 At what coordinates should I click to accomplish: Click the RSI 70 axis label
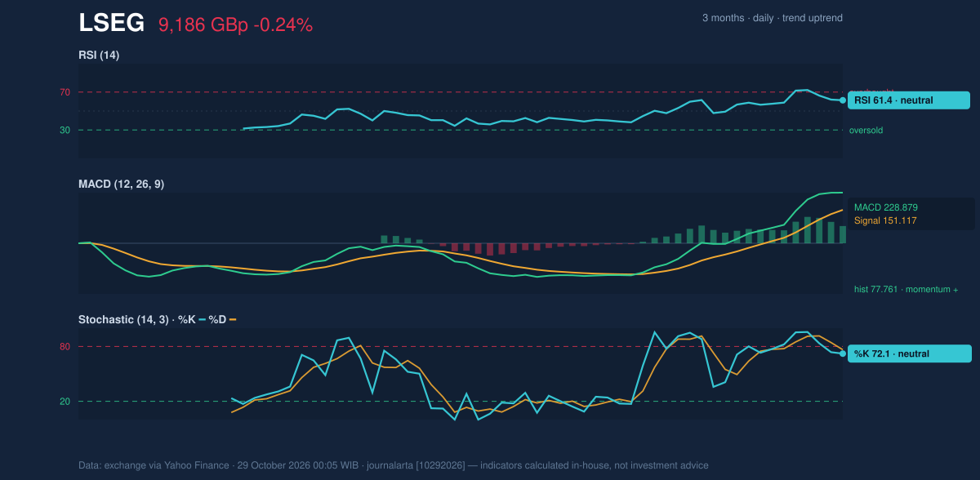click(65, 92)
